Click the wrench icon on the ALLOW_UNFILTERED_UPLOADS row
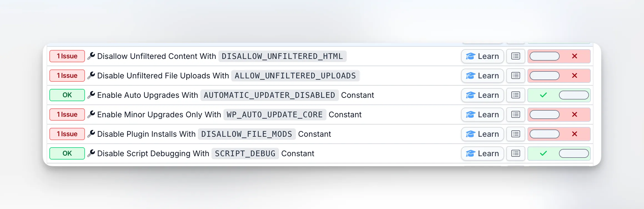The height and width of the screenshot is (209, 644). point(92,76)
